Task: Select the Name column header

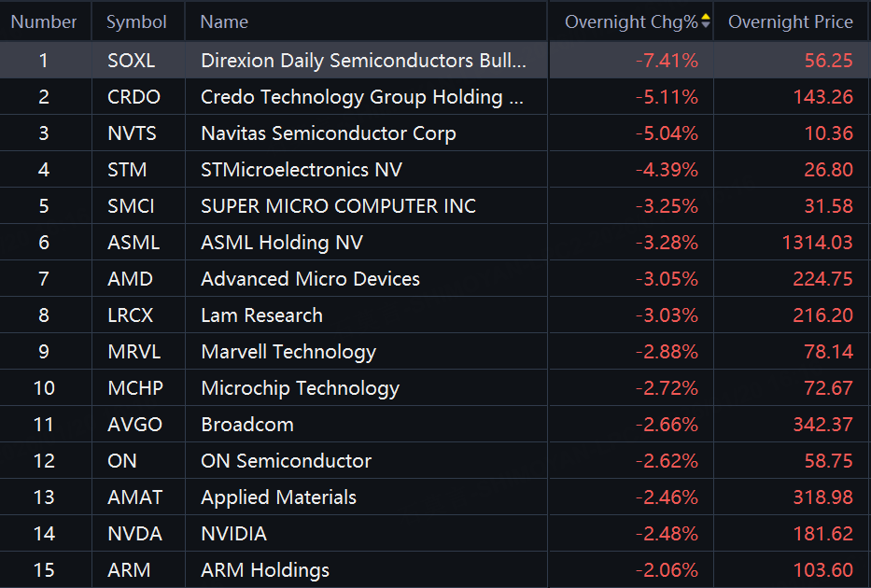Action: 224,21
